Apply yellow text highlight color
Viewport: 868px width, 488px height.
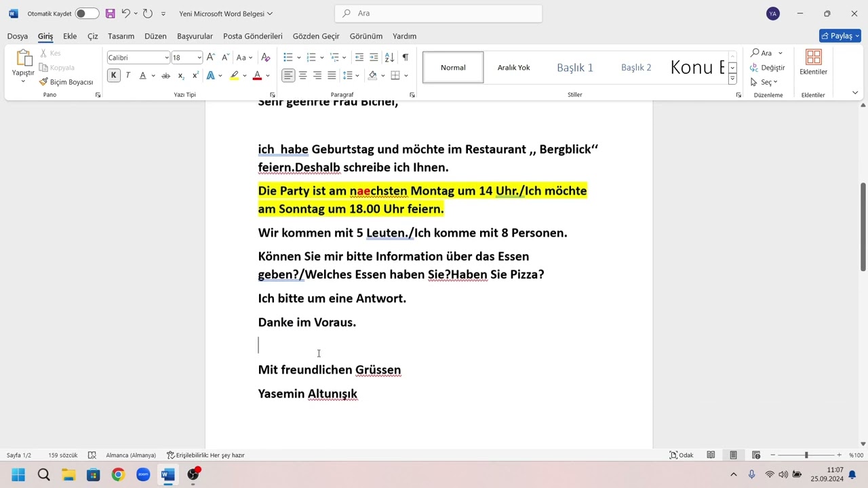[x=234, y=75]
